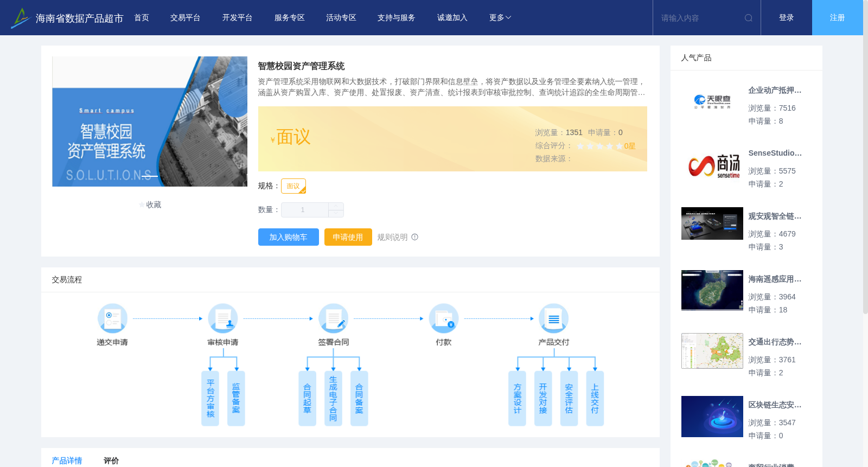868x467 pixels.
Task: Go to 首页 in the navigation
Action: 142,18
